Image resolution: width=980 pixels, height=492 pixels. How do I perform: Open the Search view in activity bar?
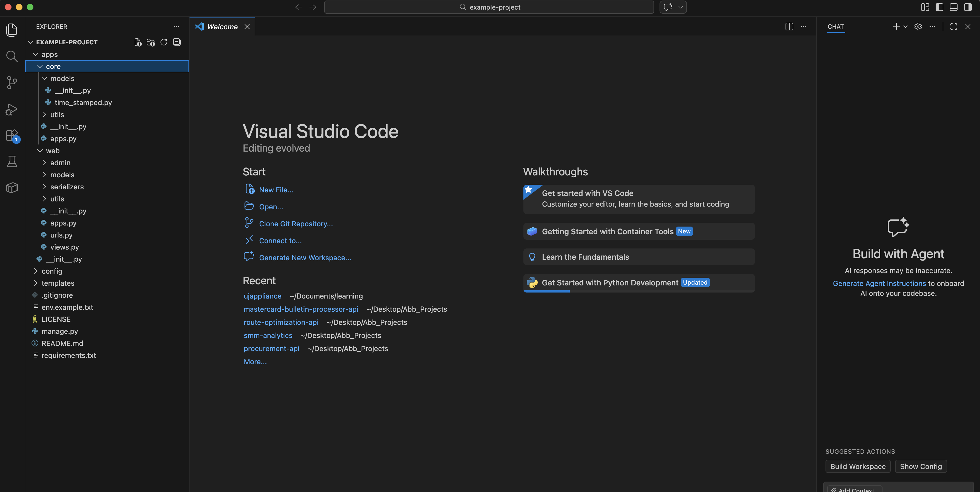tap(12, 56)
